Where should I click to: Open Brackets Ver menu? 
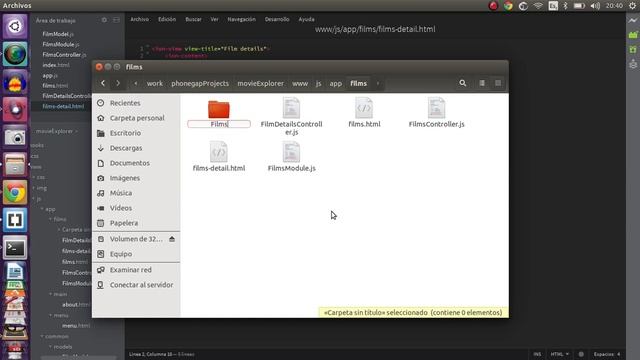tap(215, 19)
